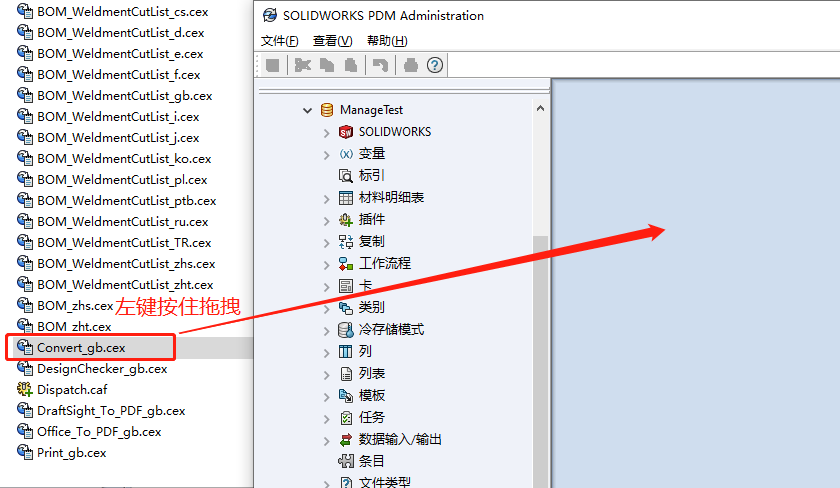
Task: Open the 帮助(H) menu
Action: [x=387, y=41]
